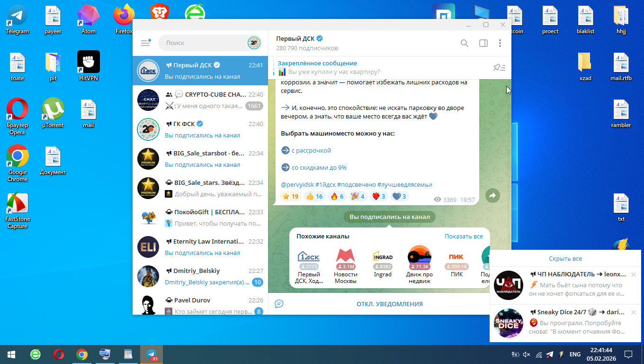
Task: Open the Движ про недвиж similar channel
Action: [420, 265]
